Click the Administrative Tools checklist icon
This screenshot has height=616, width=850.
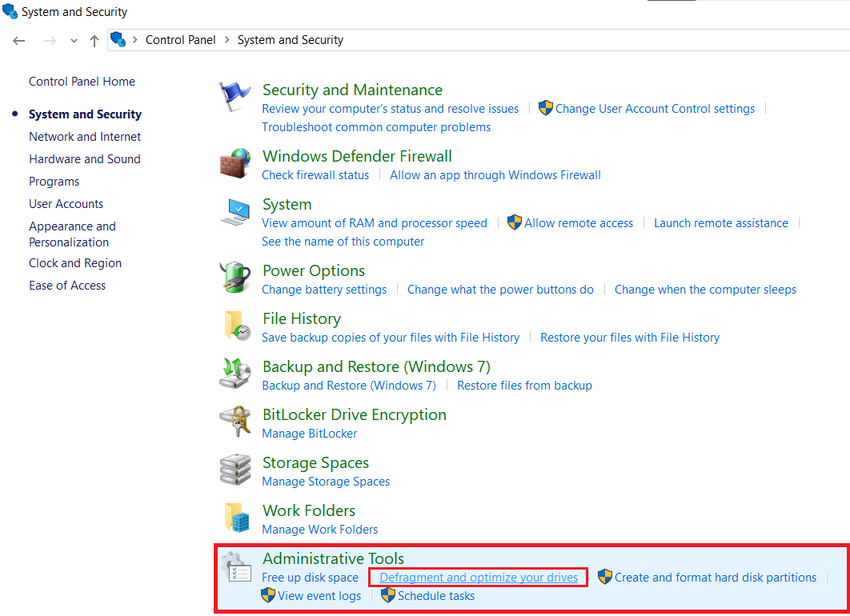236,568
